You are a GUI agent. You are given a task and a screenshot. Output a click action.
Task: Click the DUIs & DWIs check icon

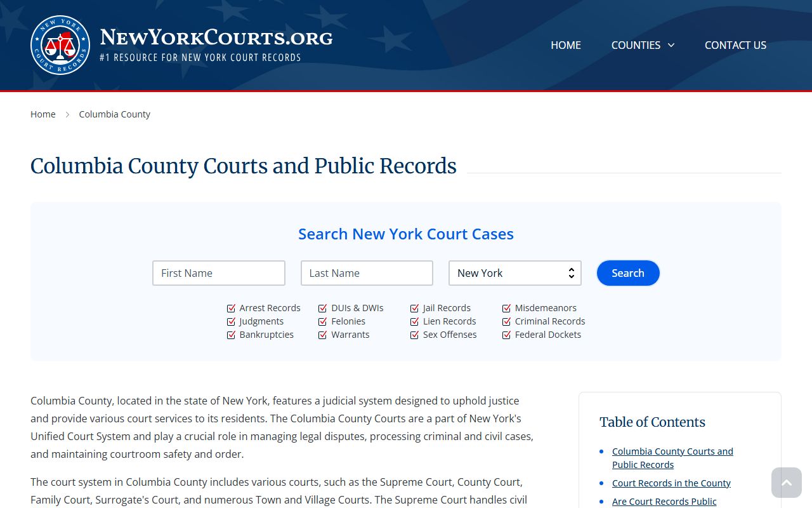[x=323, y=308]
